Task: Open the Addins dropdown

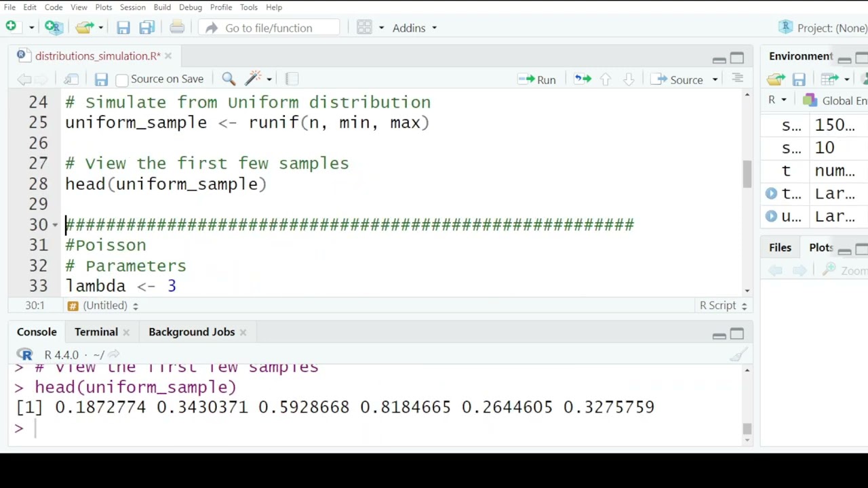Action: 414,28
